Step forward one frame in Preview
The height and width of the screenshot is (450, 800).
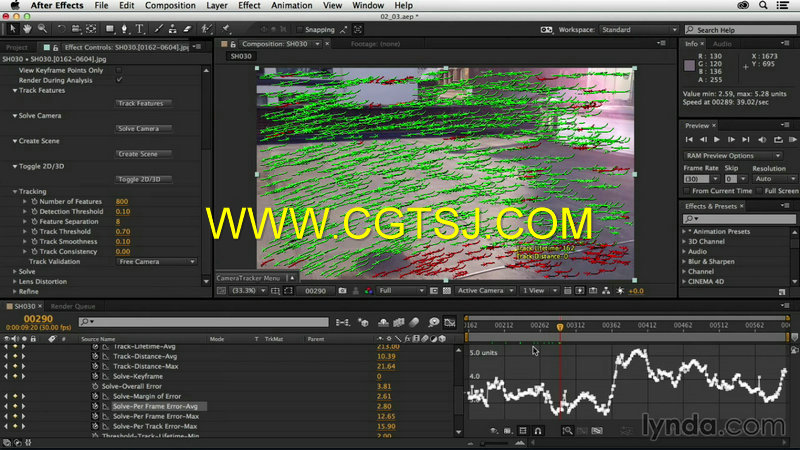[x=731, y=139]
